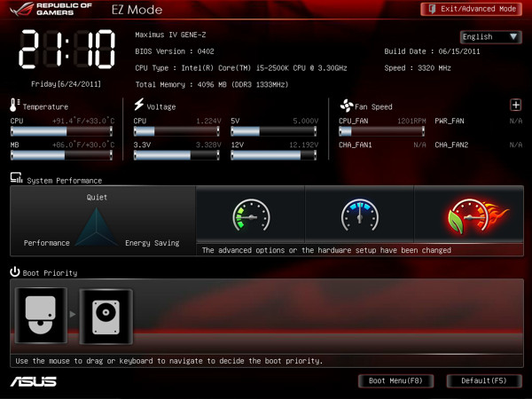Click the Quiet/Performance/Energy Saving triangle diagram
Image resolution: width=532 pixels, height=399 pixels.
pyautogui.click(x=97, y=227)
